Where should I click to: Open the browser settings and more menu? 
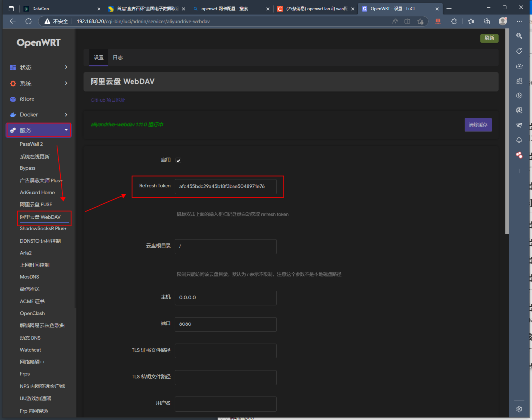point(519,21)
